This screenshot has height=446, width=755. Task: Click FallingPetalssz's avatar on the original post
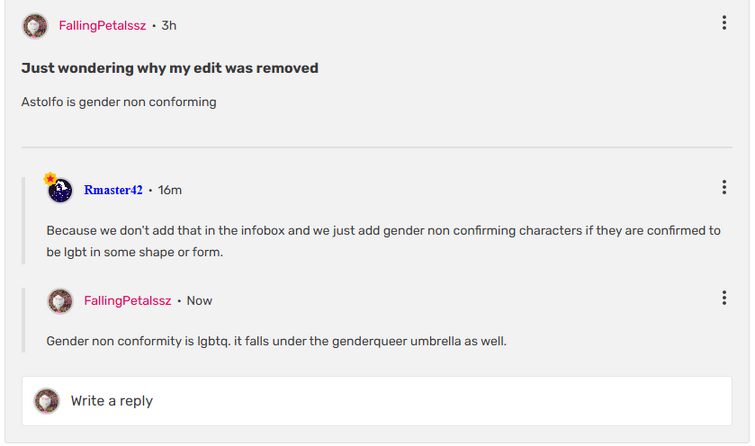click(35, 26)
